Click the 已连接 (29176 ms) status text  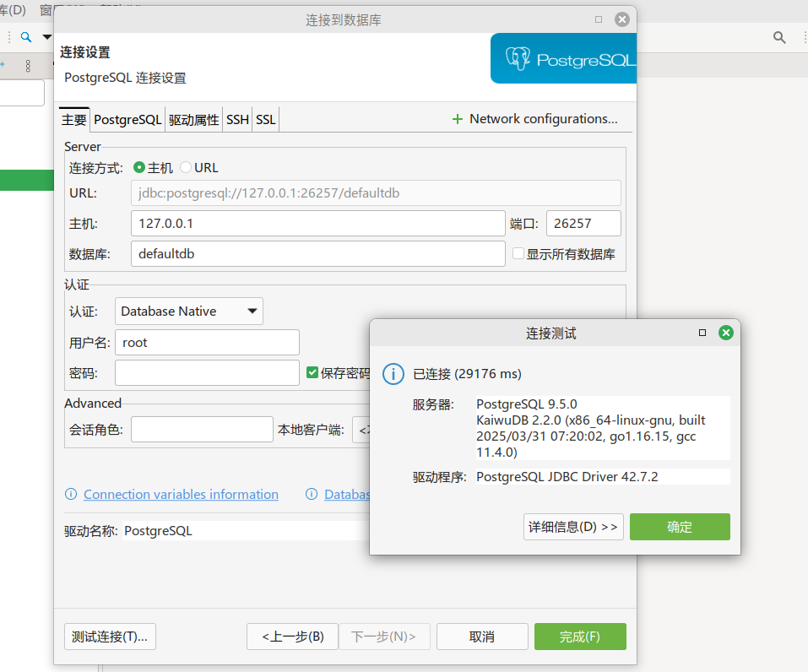pyautogui.click(x=468, y=374)
